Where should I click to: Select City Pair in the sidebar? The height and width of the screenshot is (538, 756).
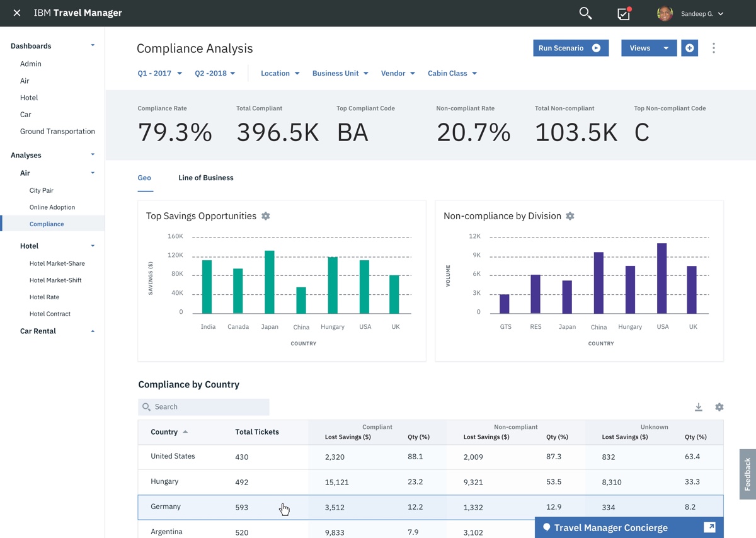click(42, 190)
